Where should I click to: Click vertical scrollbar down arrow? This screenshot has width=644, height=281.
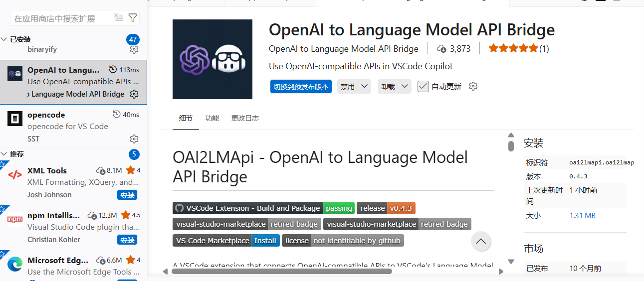click(x=511, y=261)
